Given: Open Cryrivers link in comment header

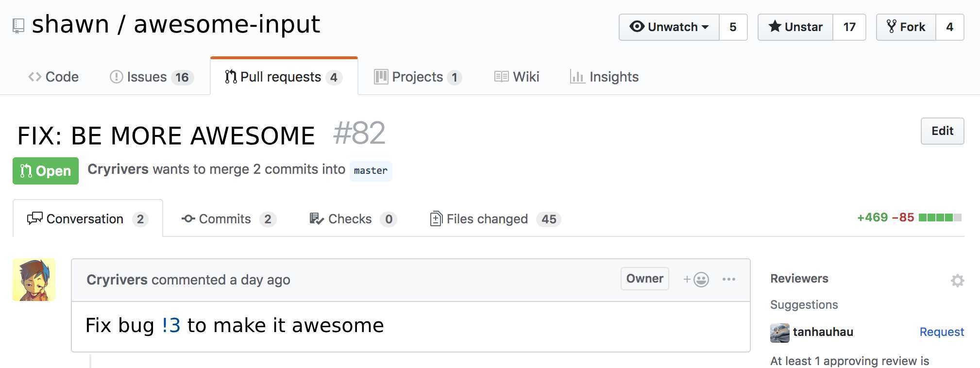Looking at the screenshot, I should (x=117, y=280).
